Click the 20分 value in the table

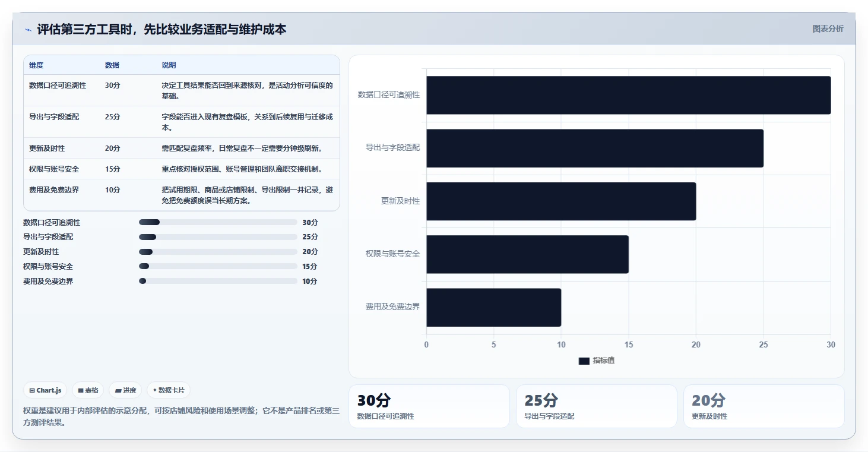pyautogui.click(x=112, y=148)
